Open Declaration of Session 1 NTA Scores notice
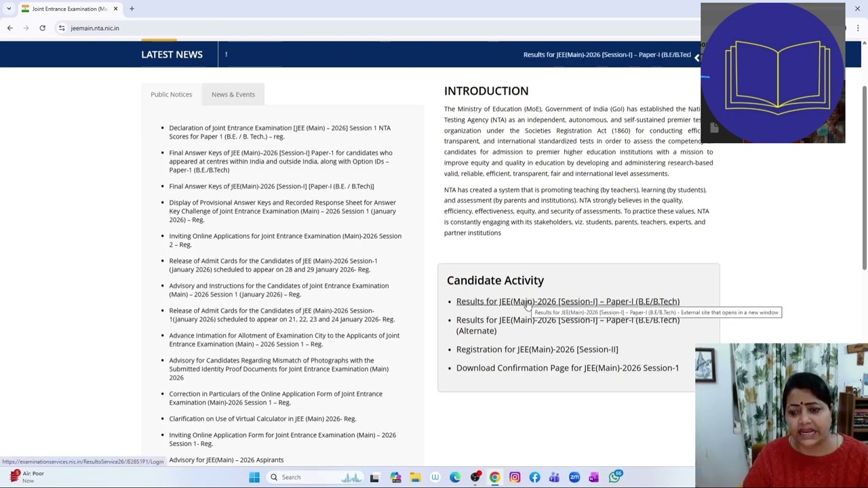 279,132
